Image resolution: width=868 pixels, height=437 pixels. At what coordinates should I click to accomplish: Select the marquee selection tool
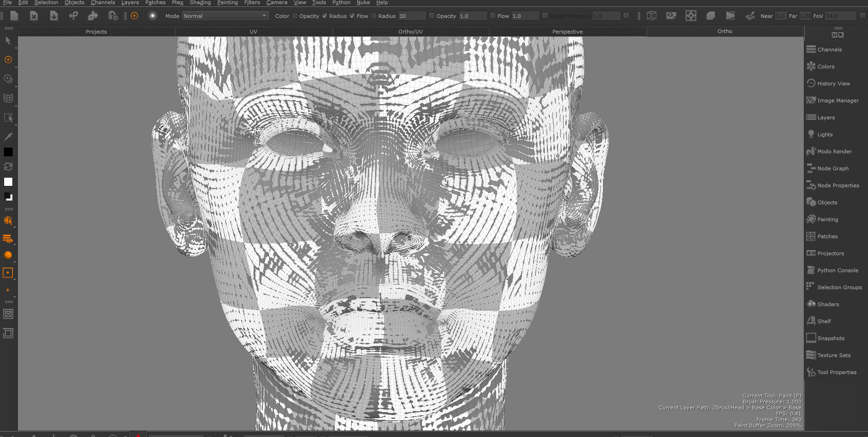pos(8,118)
